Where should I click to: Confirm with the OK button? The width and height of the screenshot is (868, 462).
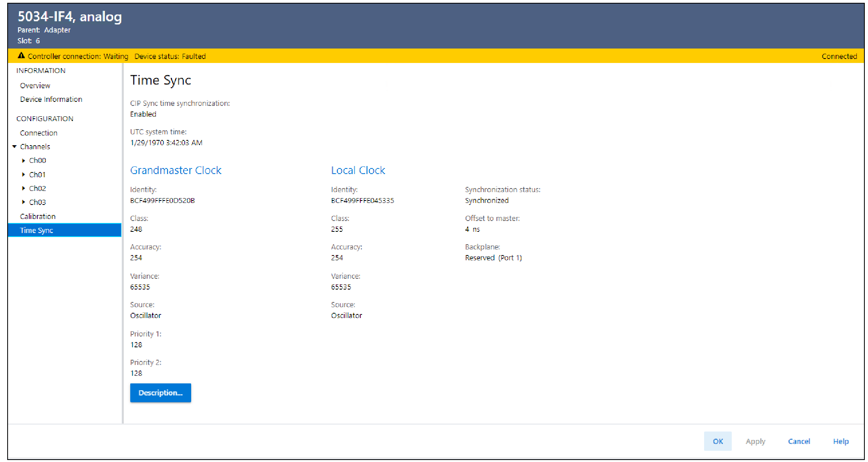click(x=717, y=441)
